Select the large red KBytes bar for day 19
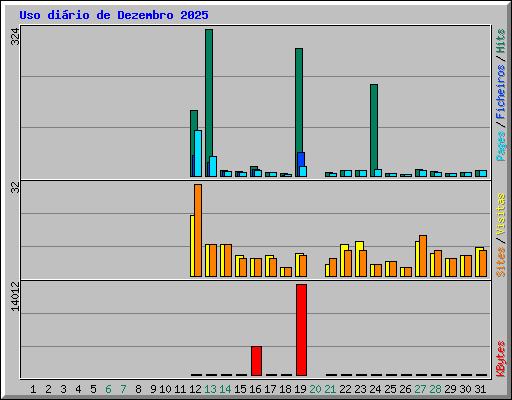512x400 pixels. coord(301,330)
